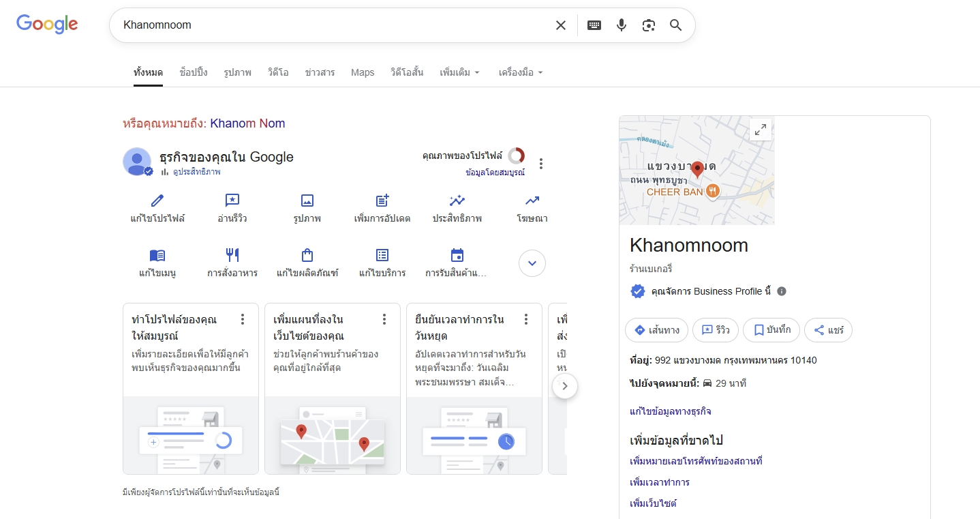Click the 29 นาที drive time
Viewport: 980px width, 519px height.
(731, 383)
